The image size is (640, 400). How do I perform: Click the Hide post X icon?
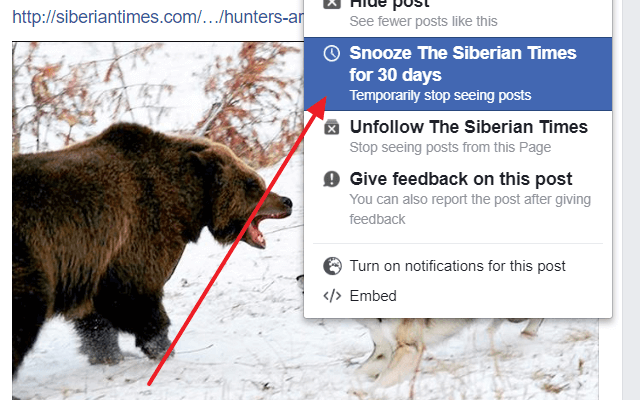point(331,4)
